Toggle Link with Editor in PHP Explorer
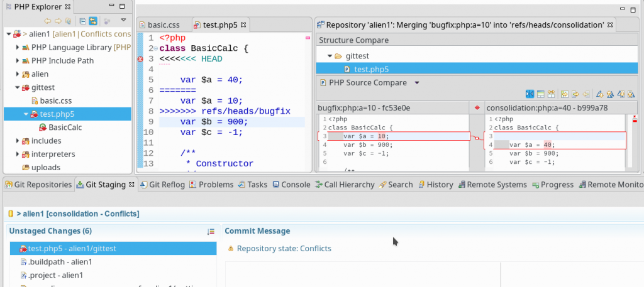Screen dimensions: 644x287 (x=92, y=21)
